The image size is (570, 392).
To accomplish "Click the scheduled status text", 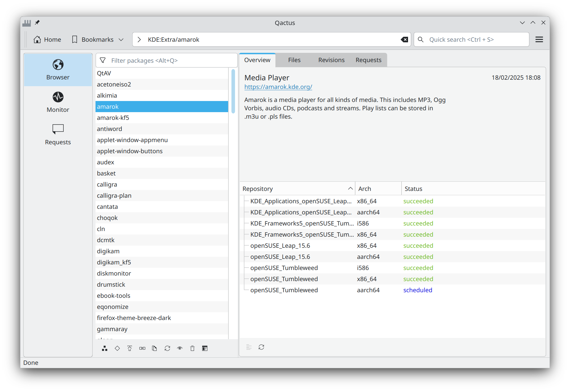I will point(418,290).
